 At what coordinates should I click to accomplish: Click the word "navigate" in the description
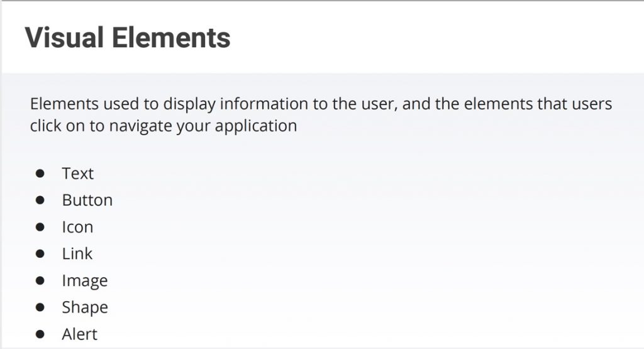tap(140, 126)
